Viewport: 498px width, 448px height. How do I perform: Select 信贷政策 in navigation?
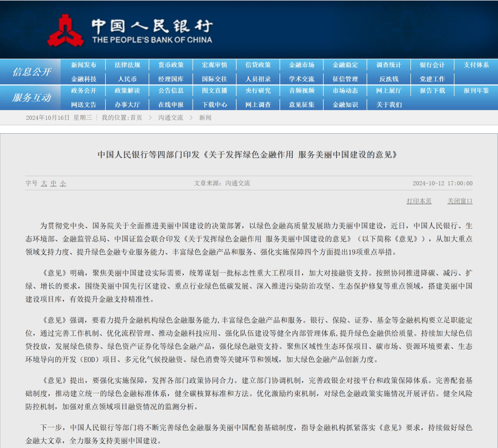258,65
